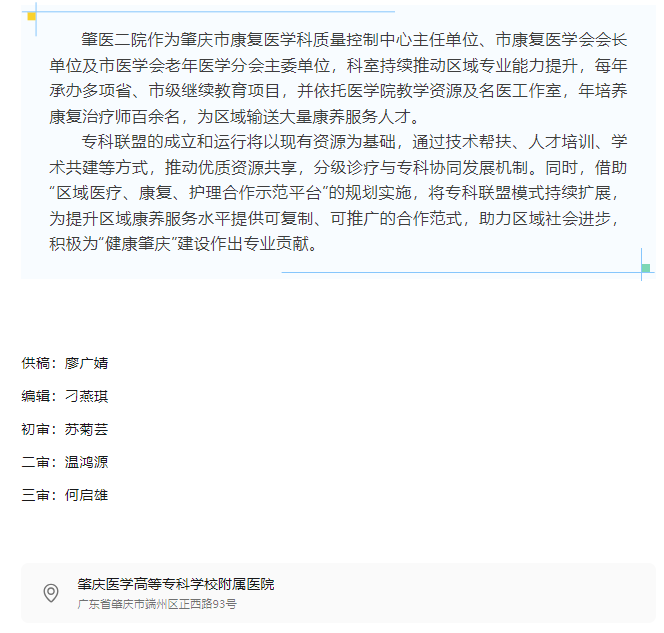This screenshot has width=664, height=633.
Task: Click the gray location card background
Action: (450, 593)
